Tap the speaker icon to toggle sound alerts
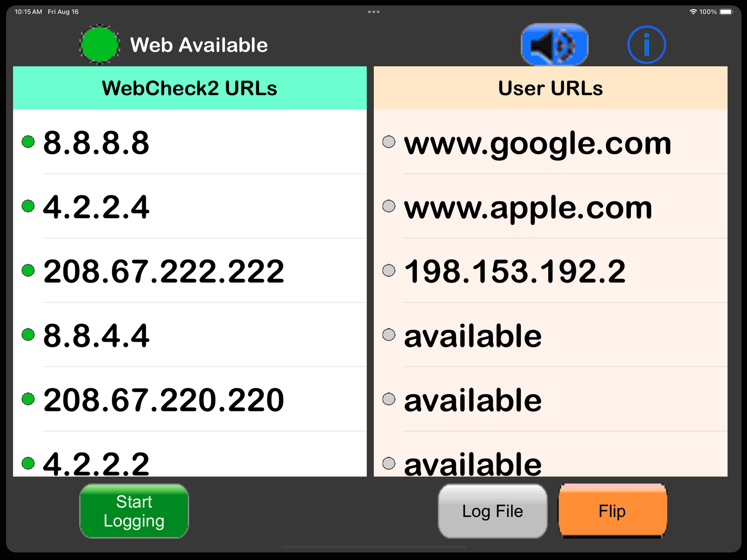 (x=555, y=44)
